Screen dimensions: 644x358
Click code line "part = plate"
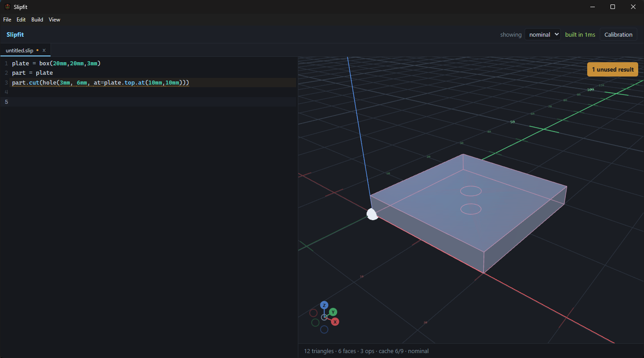point(33,73)
